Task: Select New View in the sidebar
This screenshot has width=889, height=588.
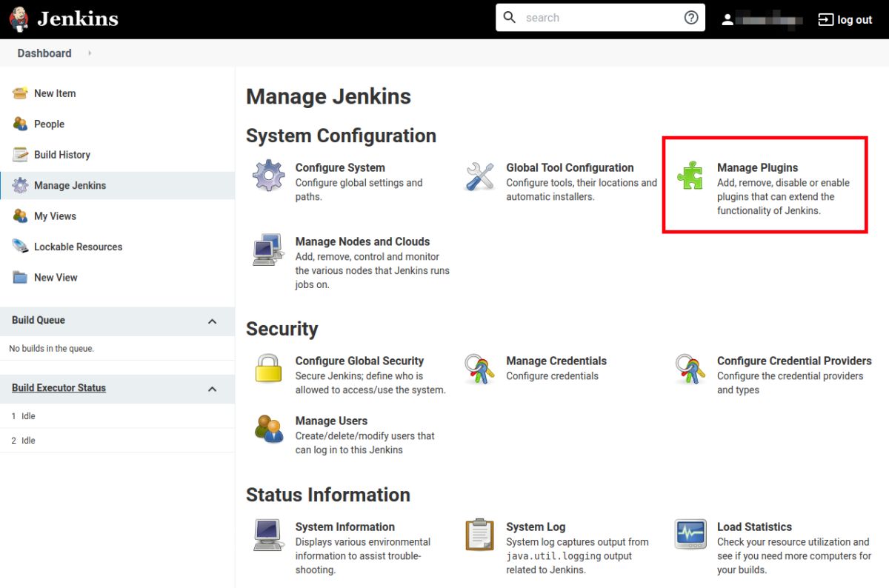Action: click(x=56, y=278)
